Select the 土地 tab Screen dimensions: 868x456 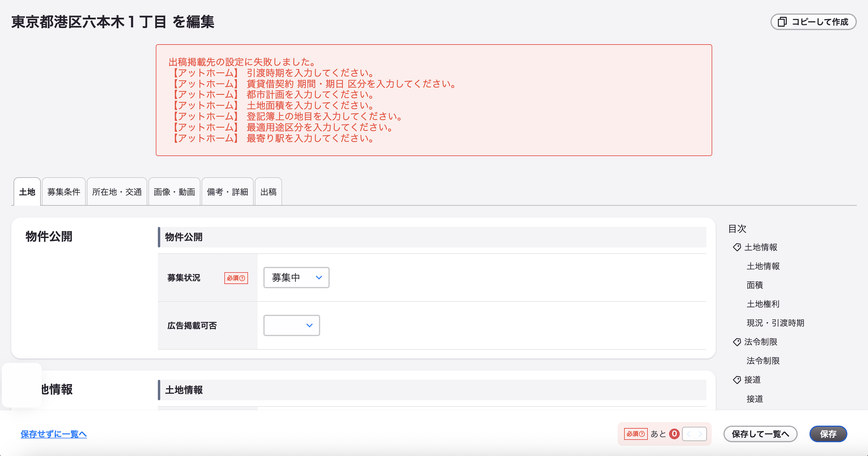point(27,192)
